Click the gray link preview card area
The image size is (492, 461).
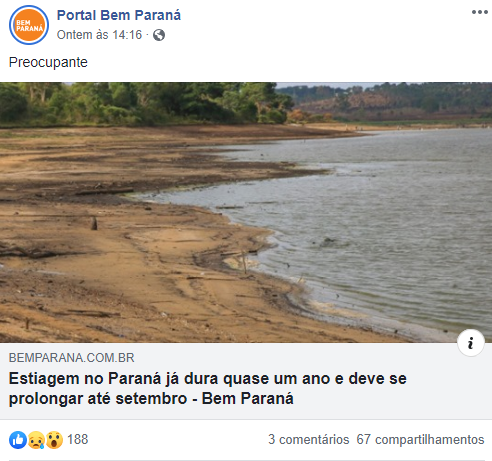(x=246, y=381)
